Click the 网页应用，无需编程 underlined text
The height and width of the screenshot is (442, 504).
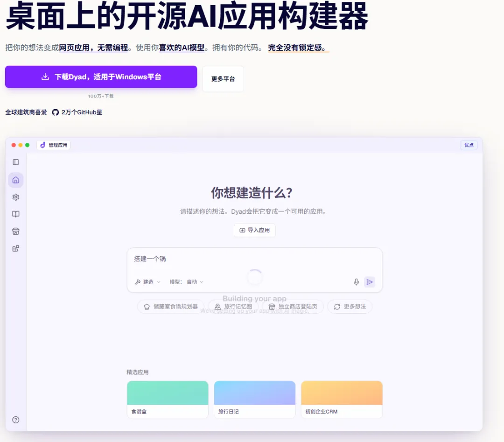click(93, 48)
